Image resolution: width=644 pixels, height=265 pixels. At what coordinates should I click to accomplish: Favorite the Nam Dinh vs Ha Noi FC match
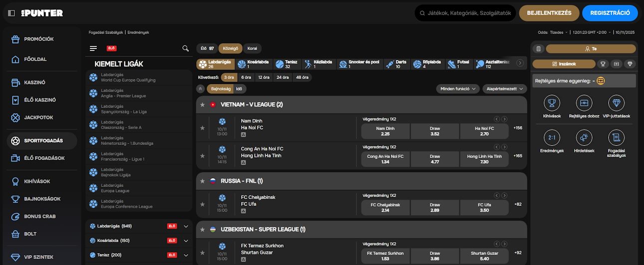[x=202, y=128]
